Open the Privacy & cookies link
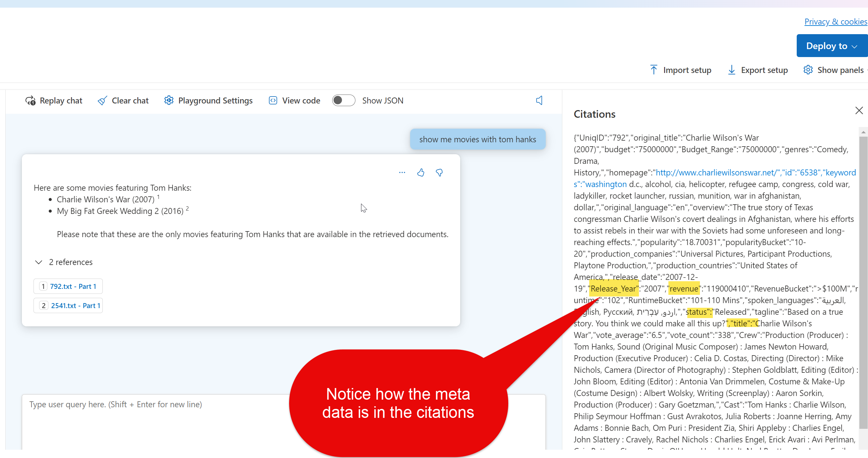The image size is (868, 458). pyautogui.click(x=836, y=22)
